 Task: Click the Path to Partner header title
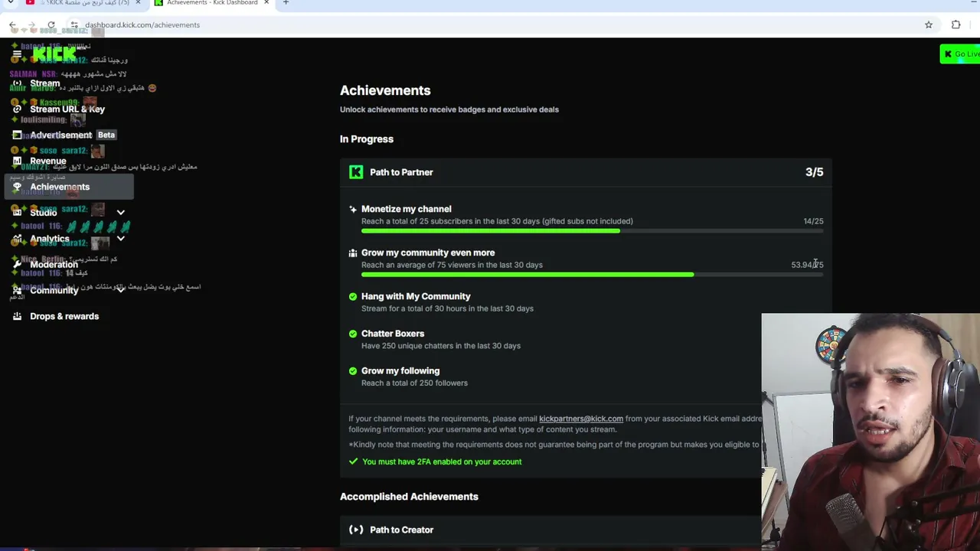click(401, 172)
